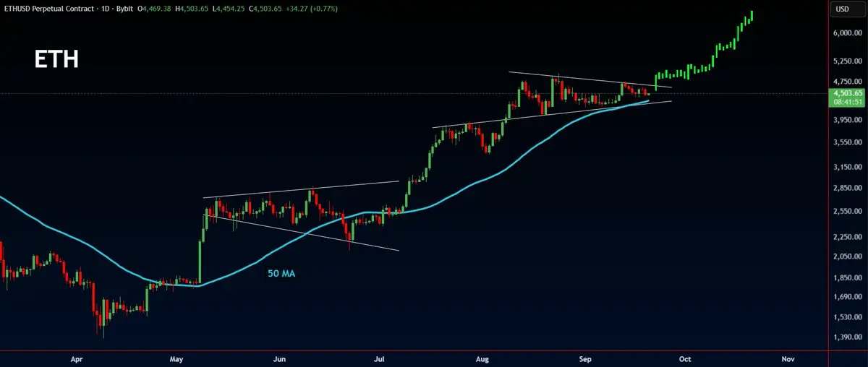Image resolution: width=868 pixels, height=367 pixels.
Task: Click the 3,950.00 price axis label
Action: pos(848,119)
